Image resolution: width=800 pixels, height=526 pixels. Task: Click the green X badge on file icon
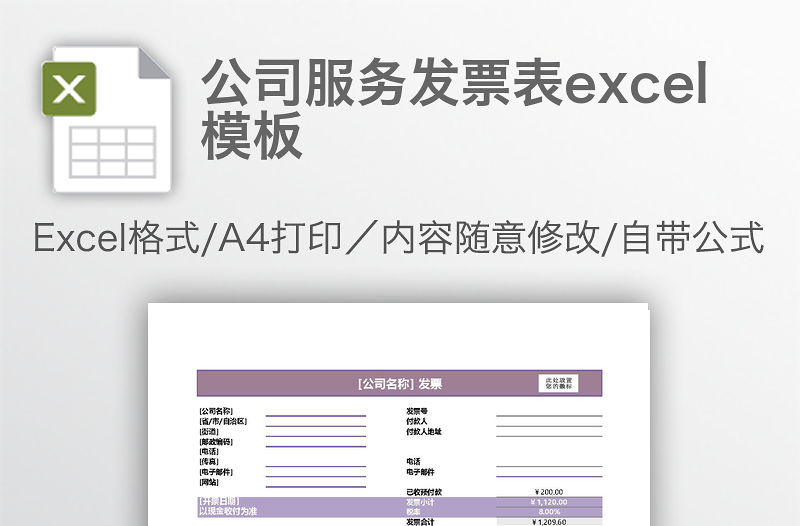69,89
